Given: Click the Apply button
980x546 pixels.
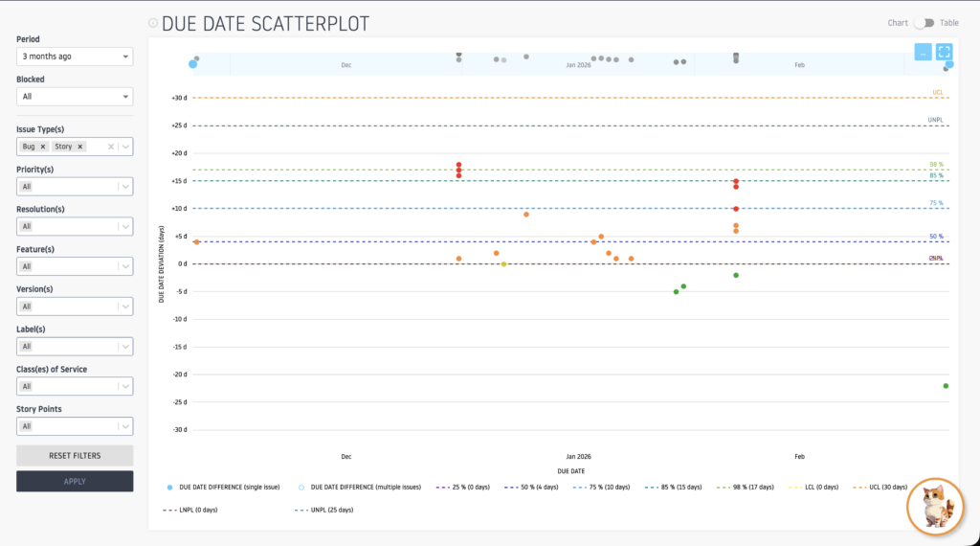Looking at the screenshot, I should (x=75, y=481).
